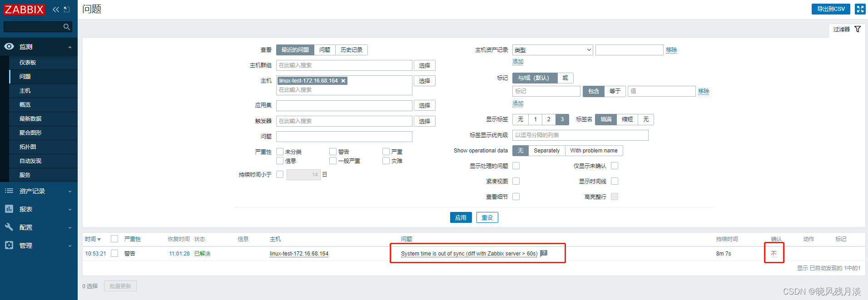The height and width of the screenshot is (300, 868).
Task: Enable 显示处理的问题 checkbox
Action: coord(516,166)
